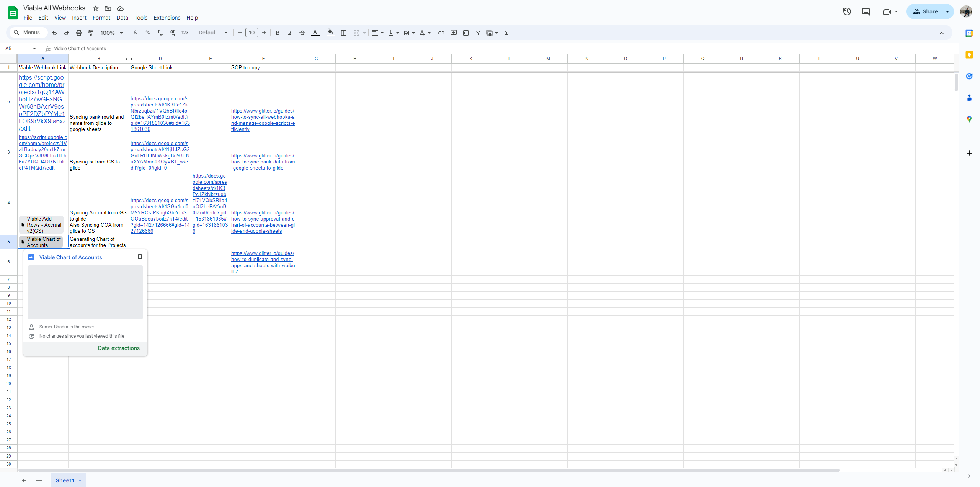Open Google Maps side panel
The image size is (980, 487).
click(x=969, y=119)
